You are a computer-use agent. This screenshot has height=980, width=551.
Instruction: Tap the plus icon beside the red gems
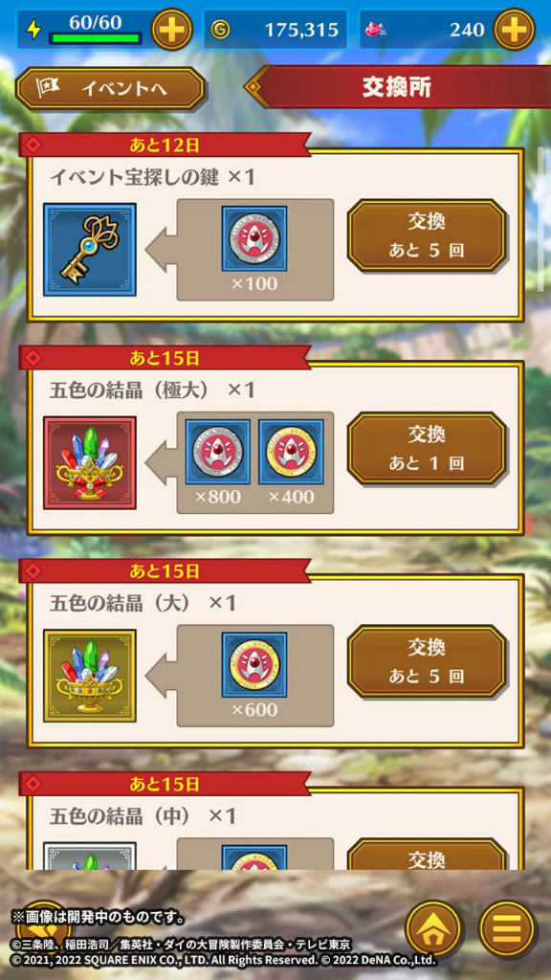click(514, 30)
